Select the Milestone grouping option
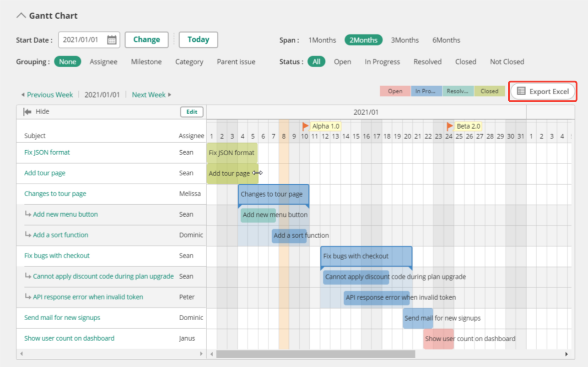 pos(146,61)
